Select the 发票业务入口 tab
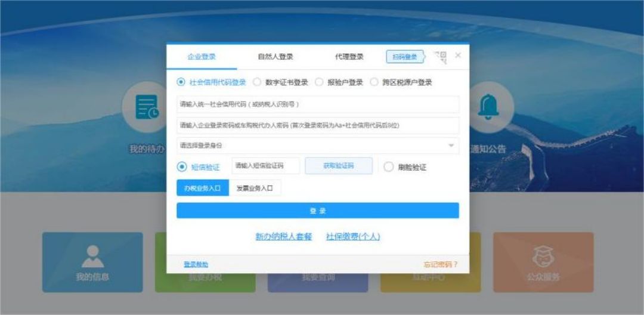 [255, 188]
